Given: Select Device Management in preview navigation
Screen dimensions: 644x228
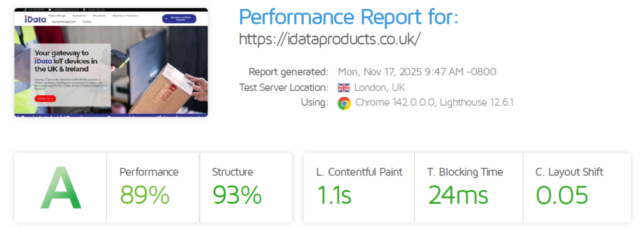Looking at the screenshot, I should click(64, 22).
